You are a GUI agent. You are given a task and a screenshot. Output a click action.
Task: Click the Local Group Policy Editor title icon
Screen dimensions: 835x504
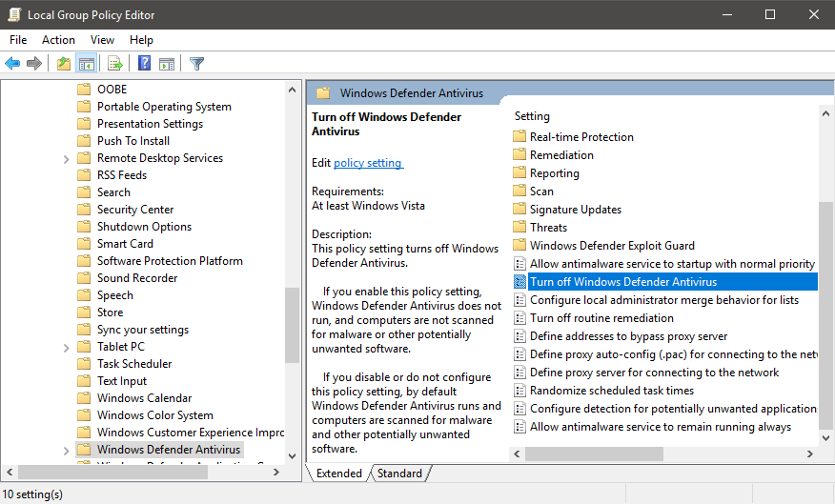coord(14,14)
